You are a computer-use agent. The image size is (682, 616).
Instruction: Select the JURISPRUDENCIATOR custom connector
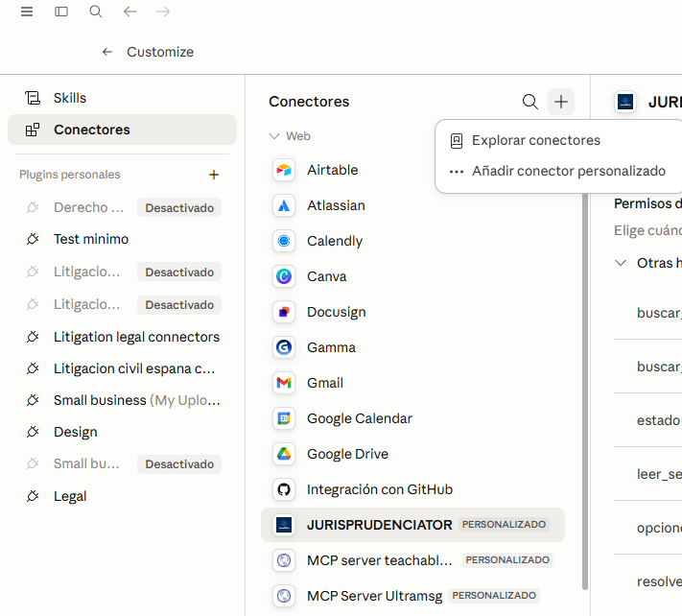coord(412,525)
